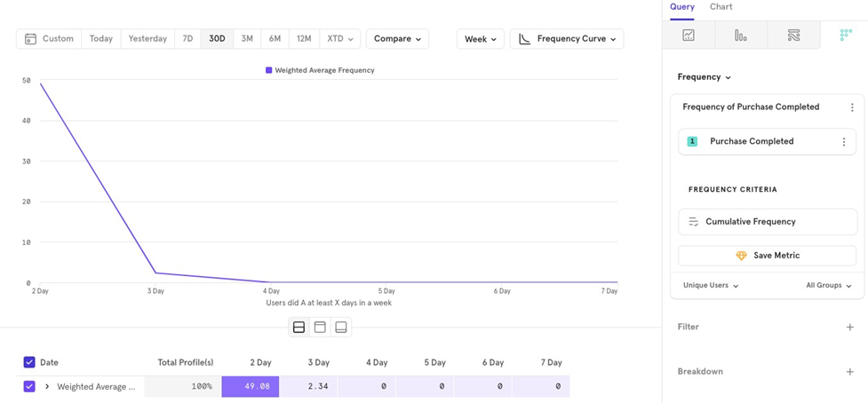This screenshot has width=868, height=403.
Task: Select the Retention report type icon
Action: coord(845,36)
